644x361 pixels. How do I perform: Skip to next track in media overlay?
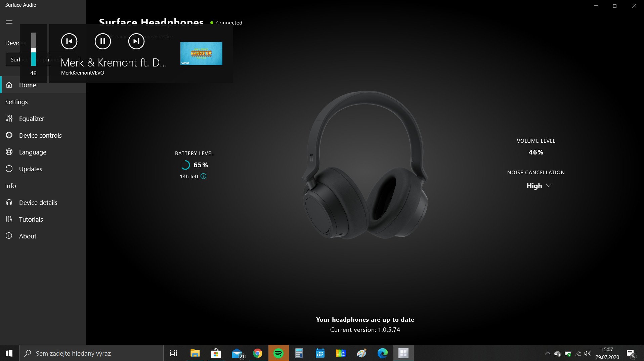click(x=136, y=41)
